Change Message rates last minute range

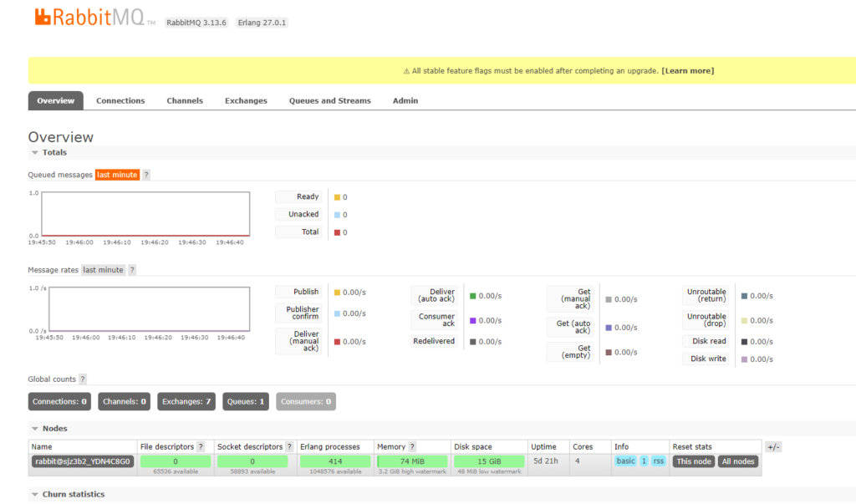(x=103, y=270)
